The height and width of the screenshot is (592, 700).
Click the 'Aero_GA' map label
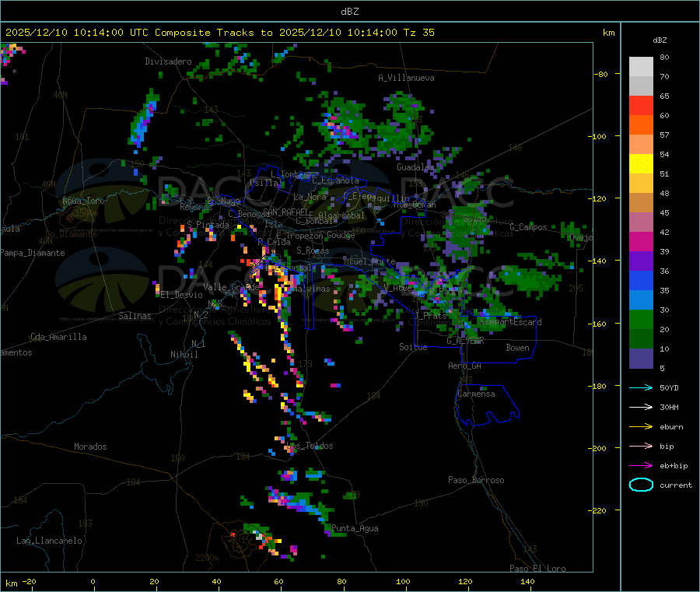pyautogui.click(x=465, y=366)
